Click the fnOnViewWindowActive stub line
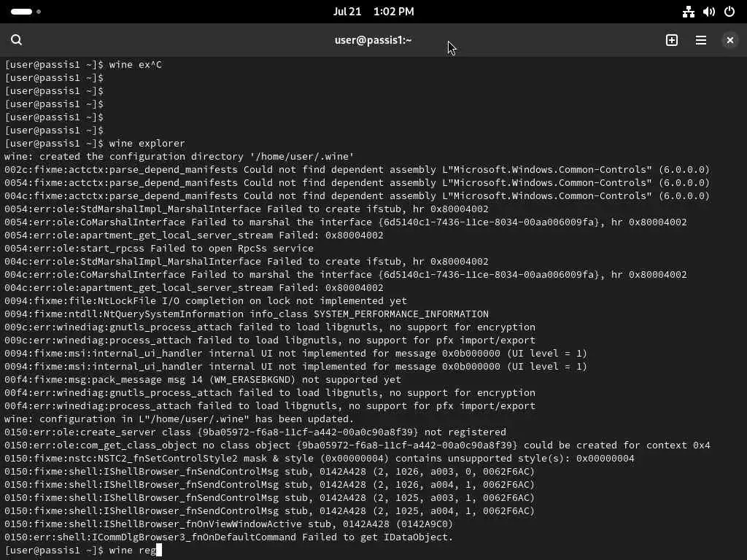The width and height of the screenshot is (747, 560). click(228, 524)
